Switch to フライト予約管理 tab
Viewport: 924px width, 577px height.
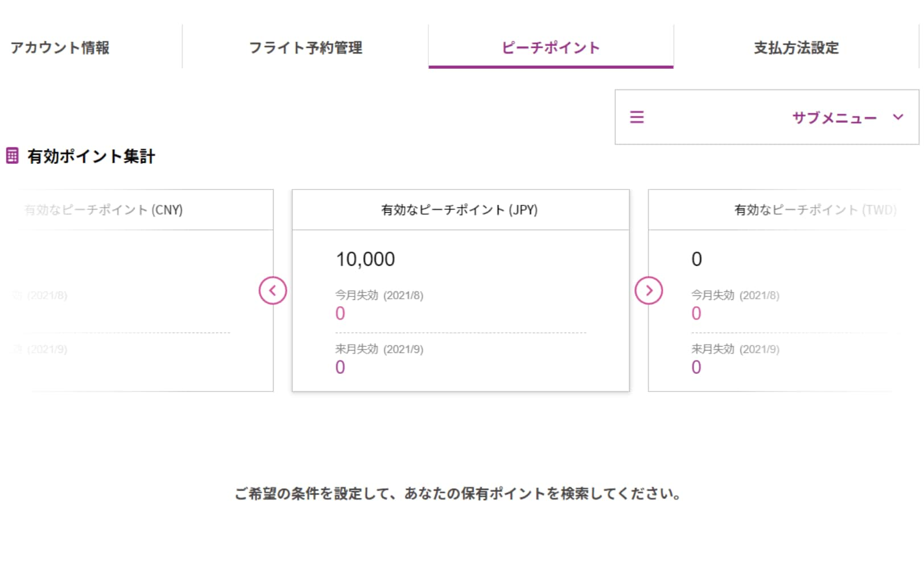[x=306, y=48]
